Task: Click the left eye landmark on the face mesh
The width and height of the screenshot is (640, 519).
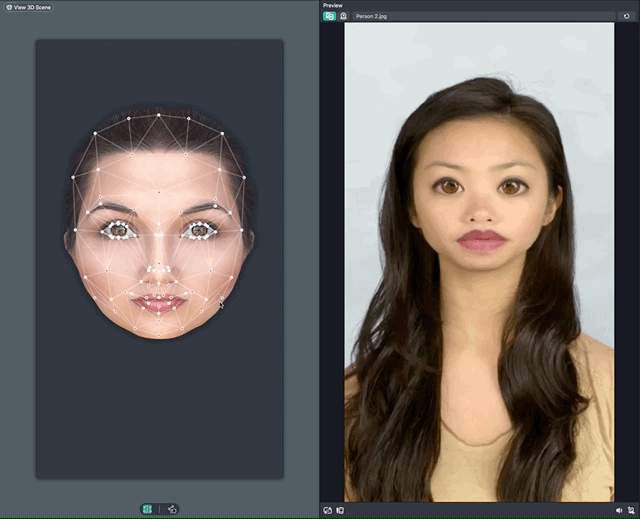Action: click(x=120, y=229)
